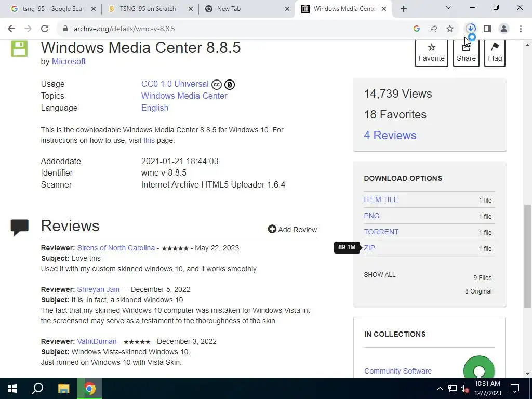Open the 4 Reviews link
The height and width of the screenshot is (399, 532).
tap(390, 136)
